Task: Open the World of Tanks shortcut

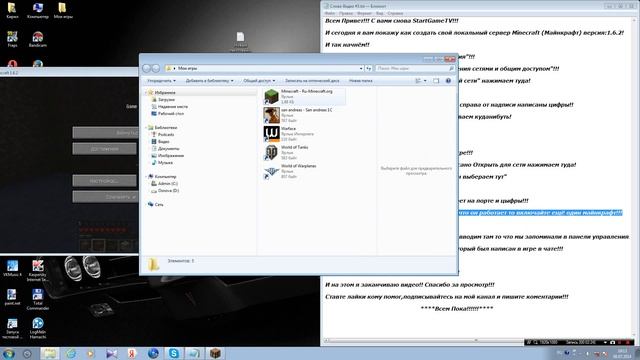Action: (286, 152)
